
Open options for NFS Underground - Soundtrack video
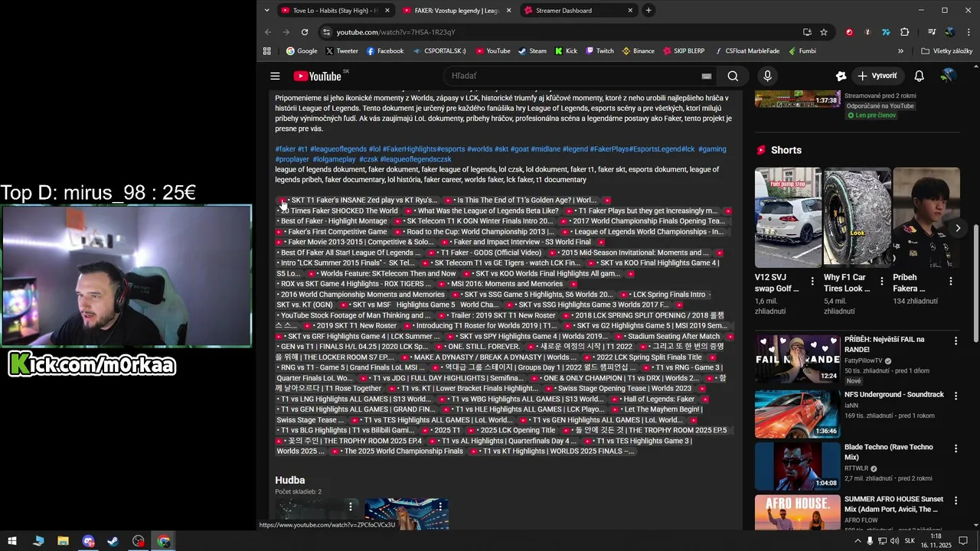(955, 396)
